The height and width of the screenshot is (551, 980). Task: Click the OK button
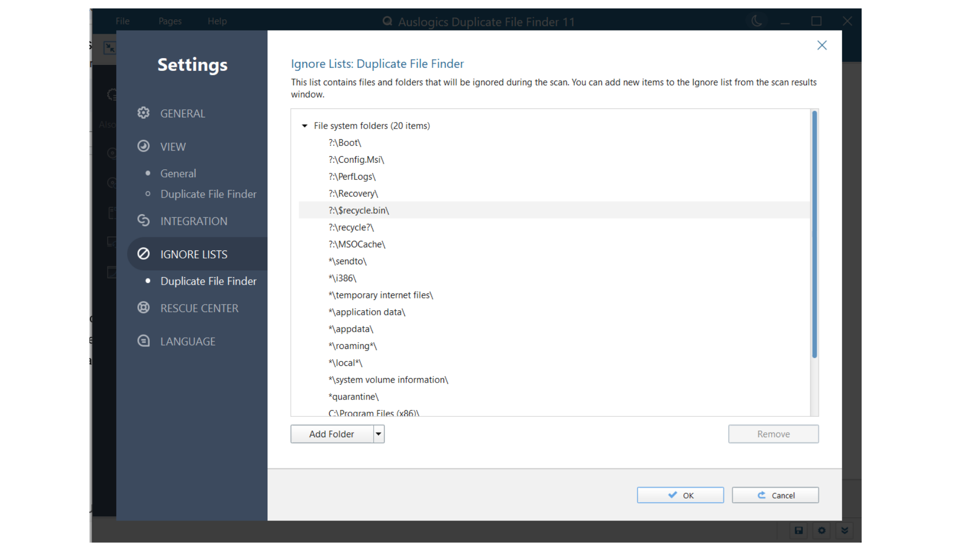(x=680, y=495)
